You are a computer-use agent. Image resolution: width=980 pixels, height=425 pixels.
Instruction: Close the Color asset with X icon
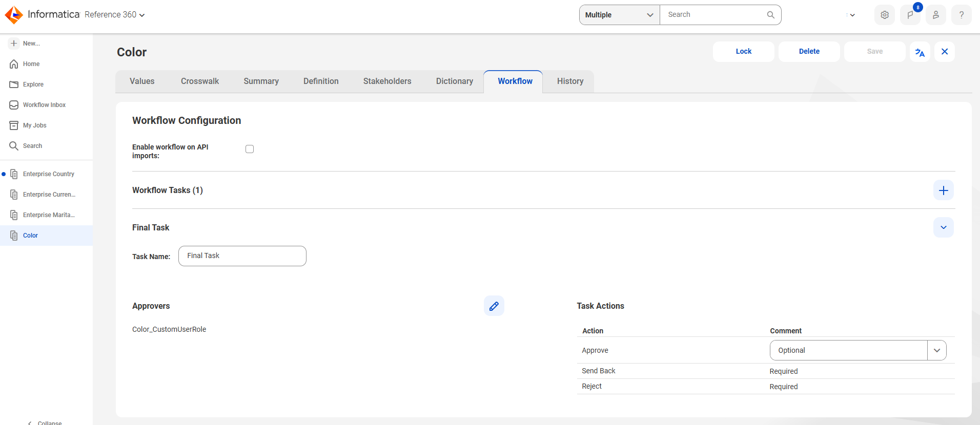[945, 52]
